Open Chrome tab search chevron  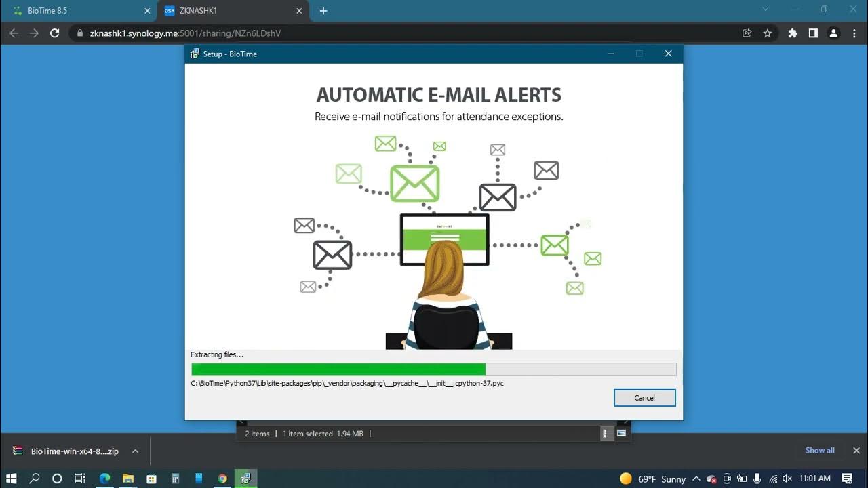[766, 9]
